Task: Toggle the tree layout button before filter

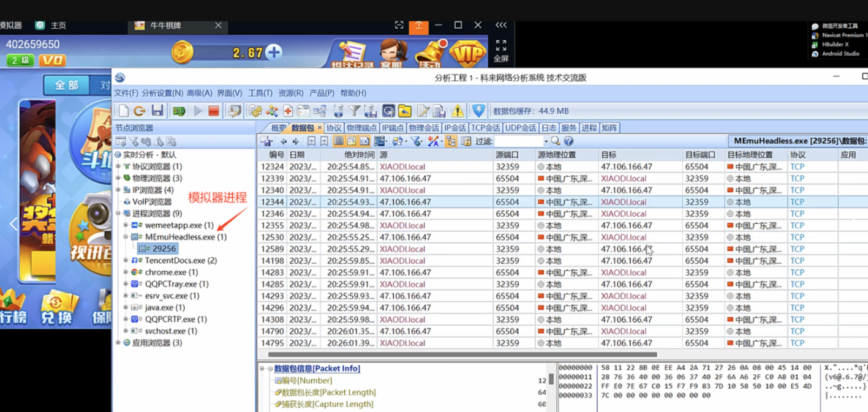Action: [x=451, y=141]
